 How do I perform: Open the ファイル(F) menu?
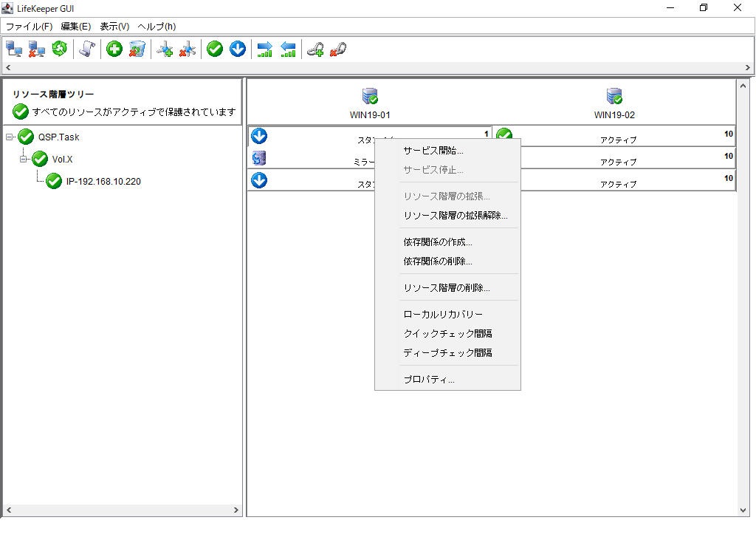click(29, 27)
